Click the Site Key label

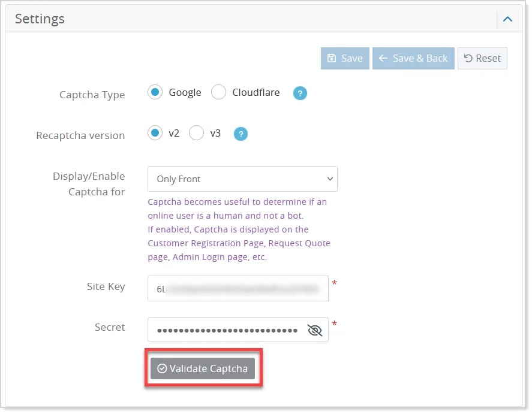(106, 286)
